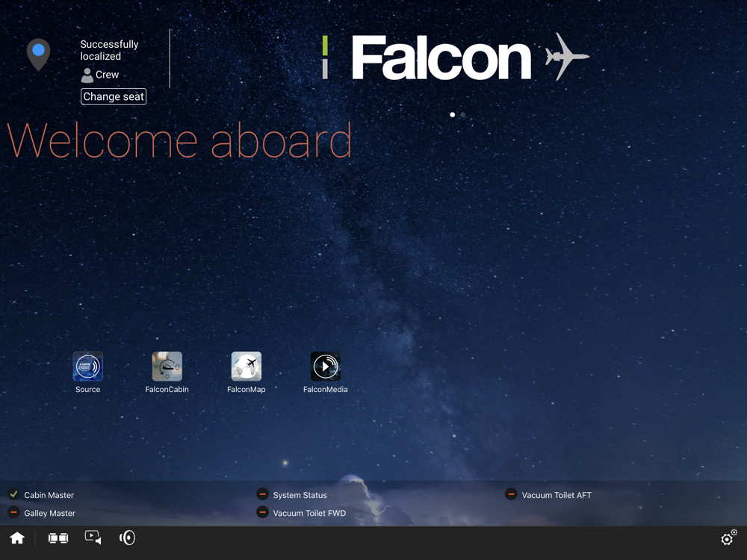Image resolution: width=747 pixels, height=560 pixels.
Task: Open the speaker volume icon
Action: point(127,538)
